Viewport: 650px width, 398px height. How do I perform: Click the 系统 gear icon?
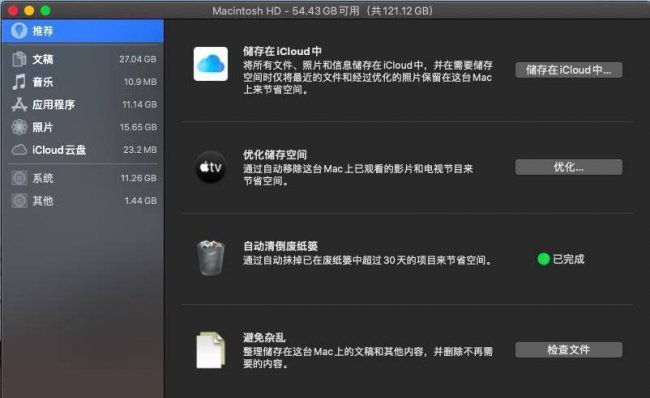click(x=19, y=178)
